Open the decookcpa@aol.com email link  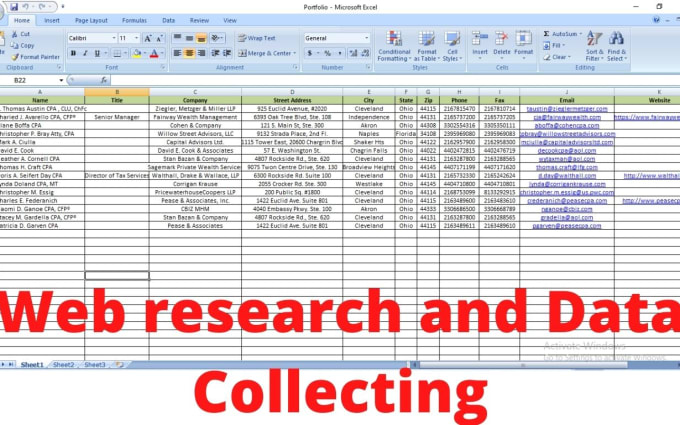[x=566, y=150]
